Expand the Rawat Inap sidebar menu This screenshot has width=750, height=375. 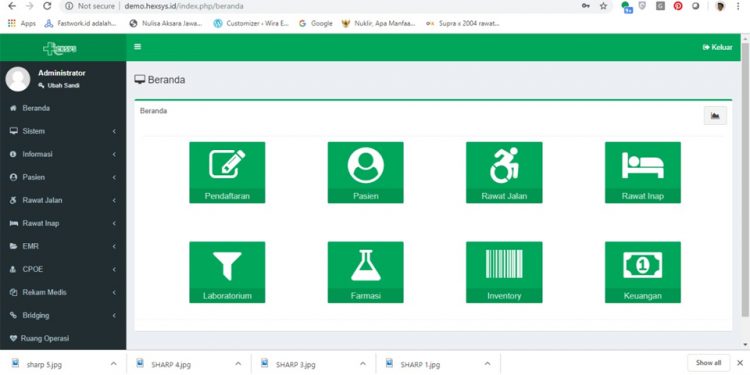63,223
